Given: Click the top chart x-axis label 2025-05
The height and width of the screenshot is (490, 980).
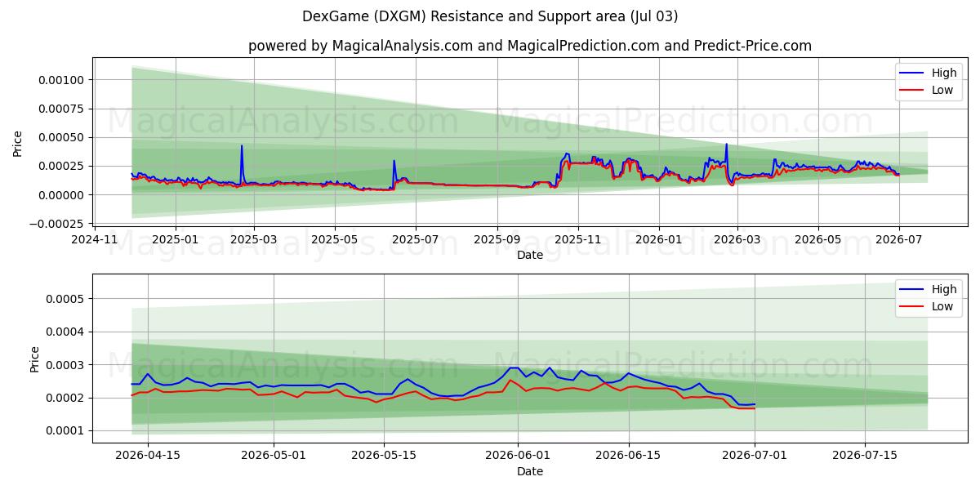Looking at the screenshot, I should [x=335, y=239].
